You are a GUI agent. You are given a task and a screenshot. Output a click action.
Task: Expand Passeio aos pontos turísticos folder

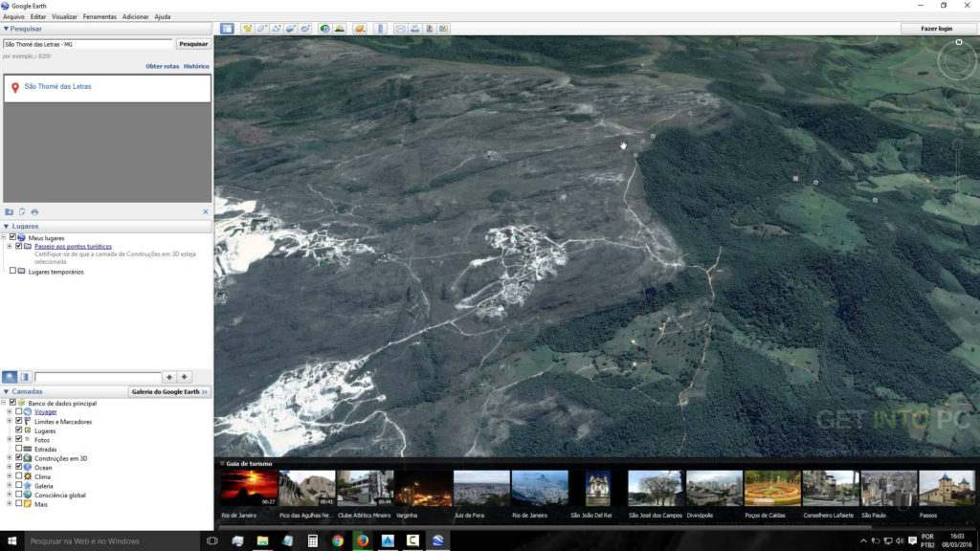[x=10, y=246]
